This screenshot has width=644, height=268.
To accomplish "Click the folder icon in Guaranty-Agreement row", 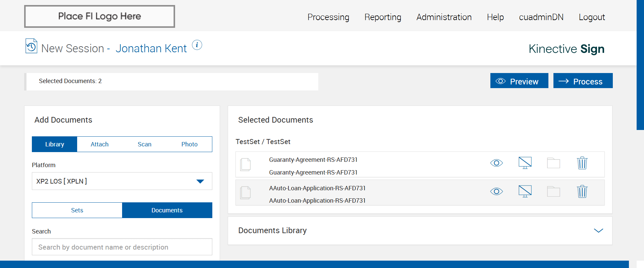I will click(x=553, y=163).
